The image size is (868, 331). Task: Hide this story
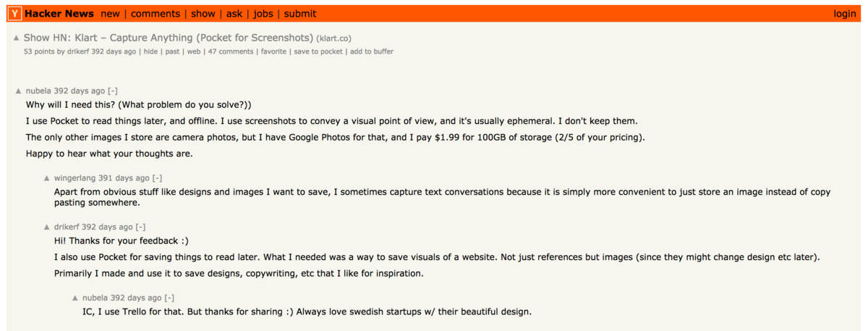150,51
